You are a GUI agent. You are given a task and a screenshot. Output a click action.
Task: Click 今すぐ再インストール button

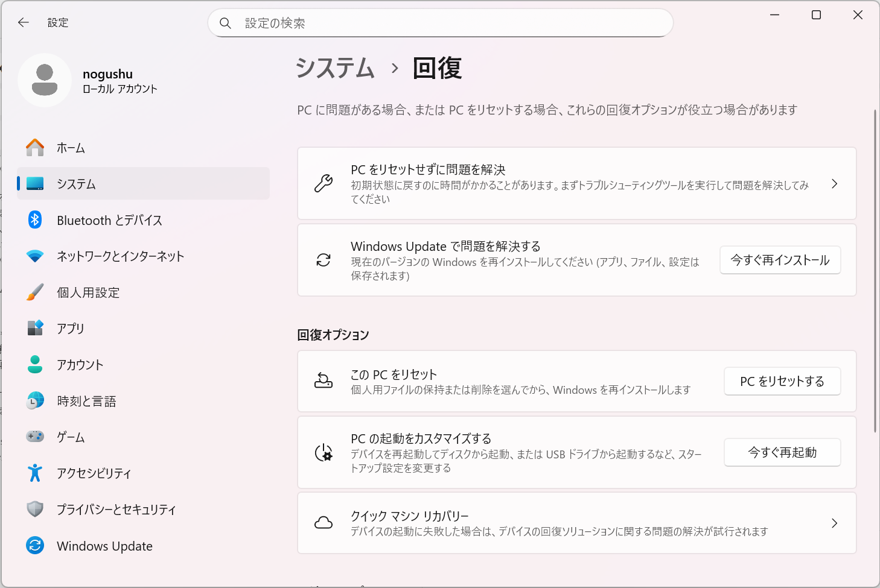tap(780, 260)
